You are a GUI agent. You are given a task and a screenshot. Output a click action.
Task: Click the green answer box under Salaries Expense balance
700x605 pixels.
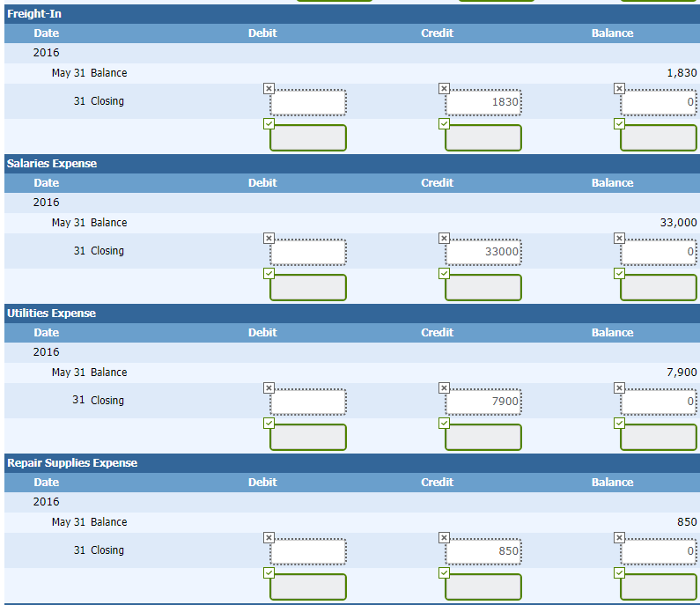659,287
